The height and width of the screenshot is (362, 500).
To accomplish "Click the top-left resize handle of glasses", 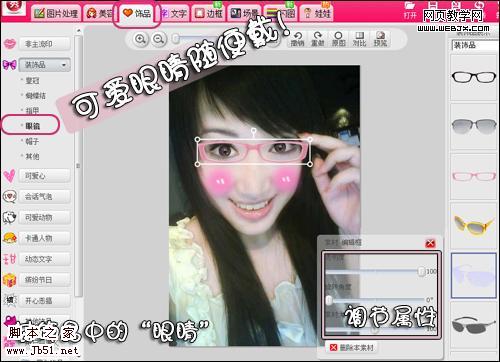I will tap(197, 139).
